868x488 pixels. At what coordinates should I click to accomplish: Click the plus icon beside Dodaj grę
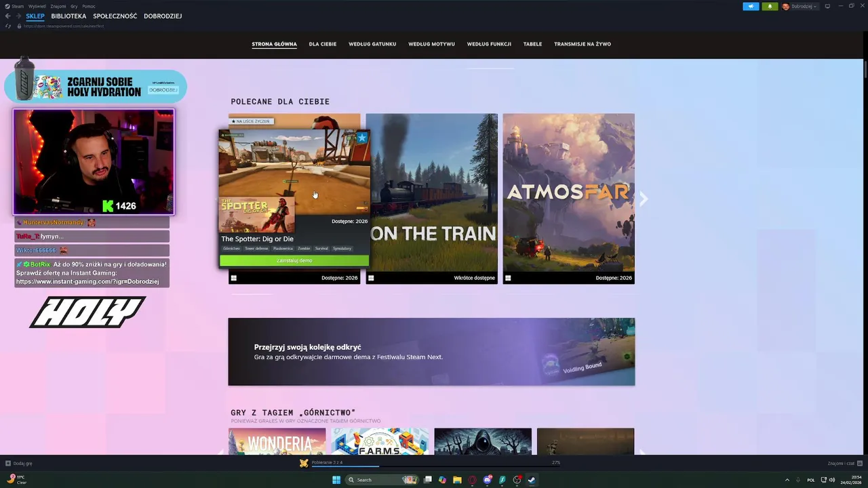point(8,464)
